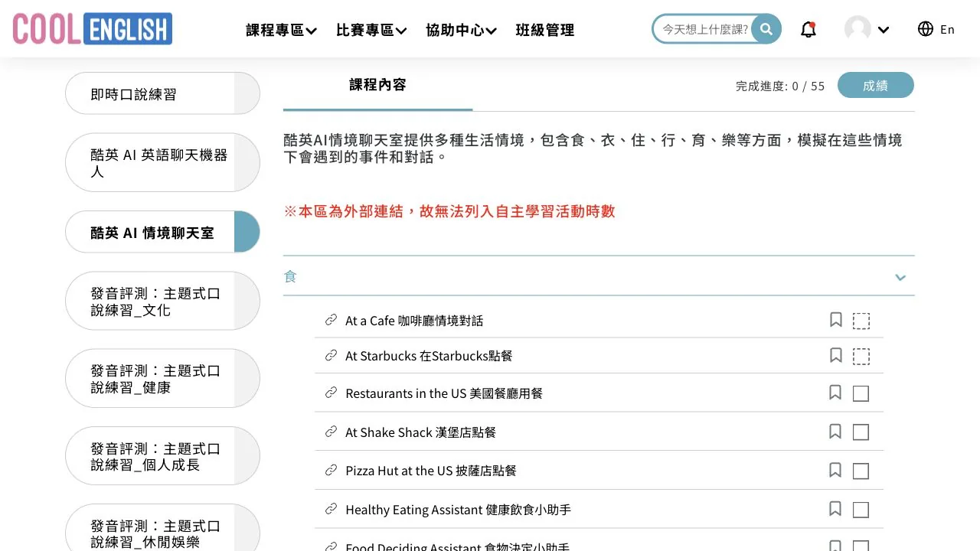The width and height of the screenshot is (980, 551).
Task: Bookmark Restaurants in the US 美國餐廳用餐
Action: pyautogui.click(x=835, y=393)
